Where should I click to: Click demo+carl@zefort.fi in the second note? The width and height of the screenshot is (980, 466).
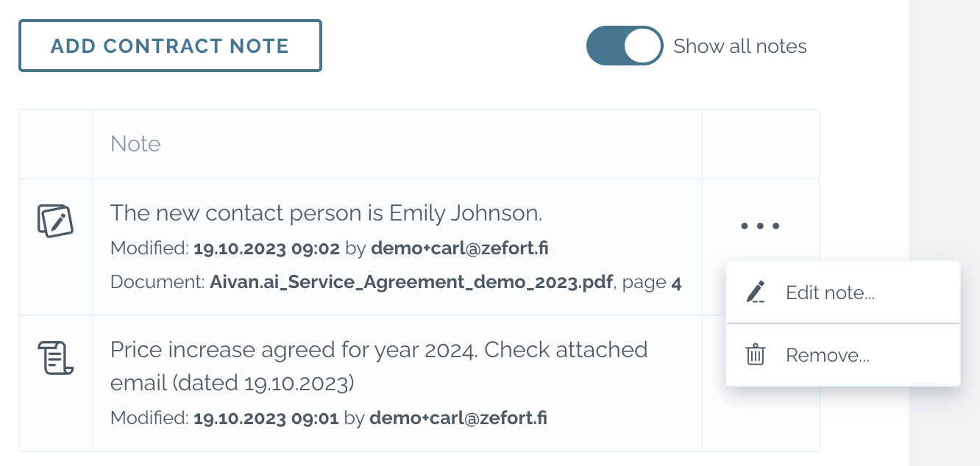pyautogui.click(x=458, y=419)
